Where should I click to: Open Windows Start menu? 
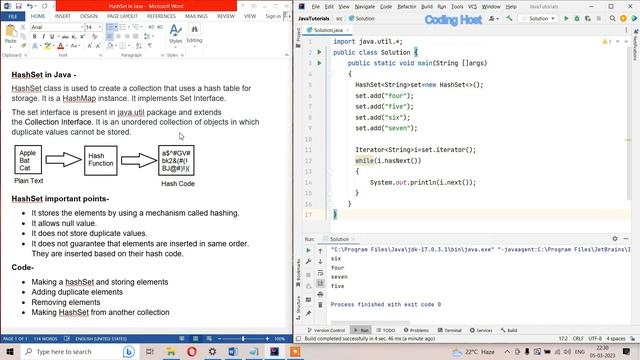pyautogui.click(x=10, y=351)
